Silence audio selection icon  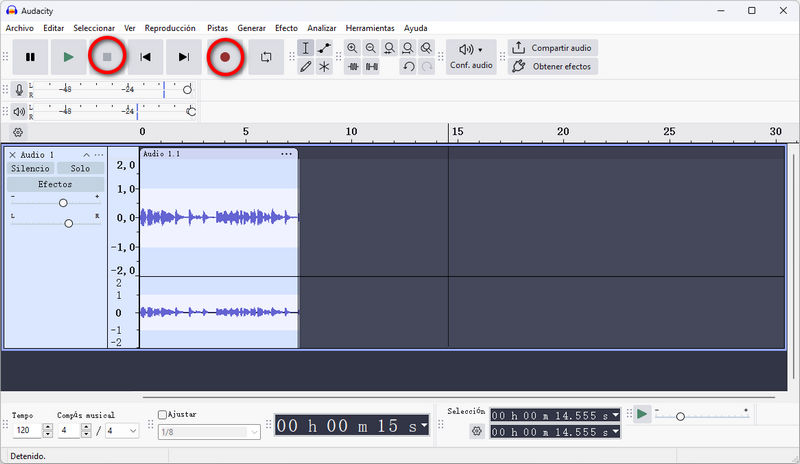(x=371, y=66)
